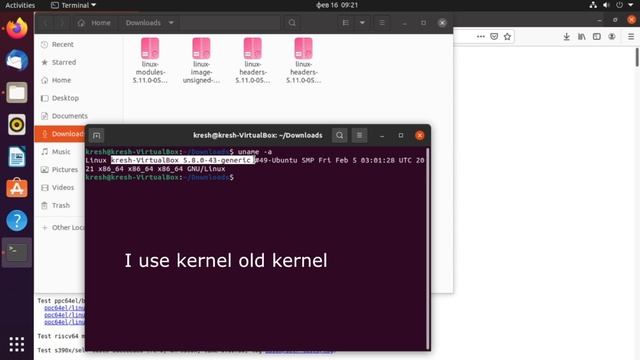Screen dimensions: 640x360
Task: Expand the Downloads path dropdown in Files
Action: pos(171,23)
